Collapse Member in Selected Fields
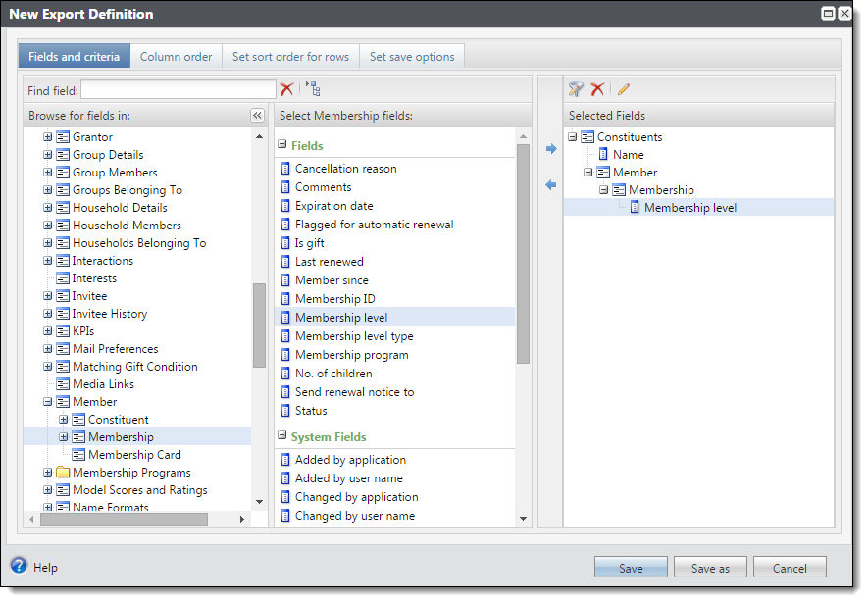Image resolution: width=868 pixels, height=602 pixels. point(587,173)
